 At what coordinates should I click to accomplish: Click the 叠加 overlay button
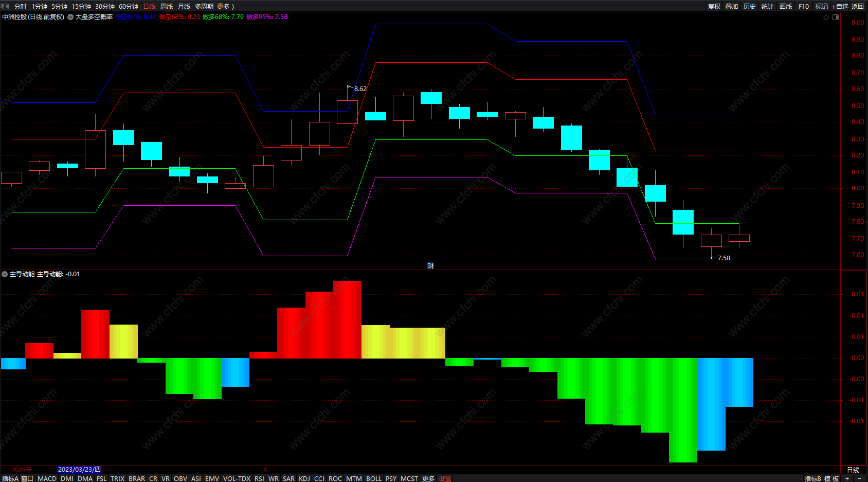tap(732, 7)
